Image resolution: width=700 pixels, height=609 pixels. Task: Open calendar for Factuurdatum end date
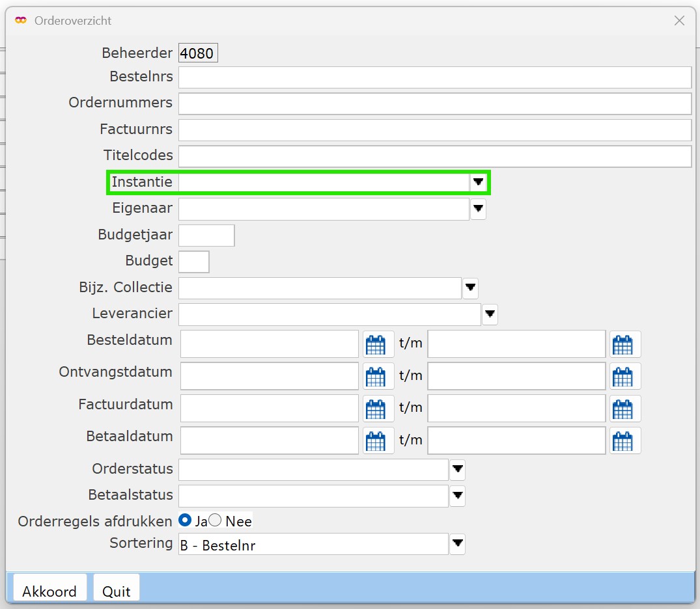point(623,408)
